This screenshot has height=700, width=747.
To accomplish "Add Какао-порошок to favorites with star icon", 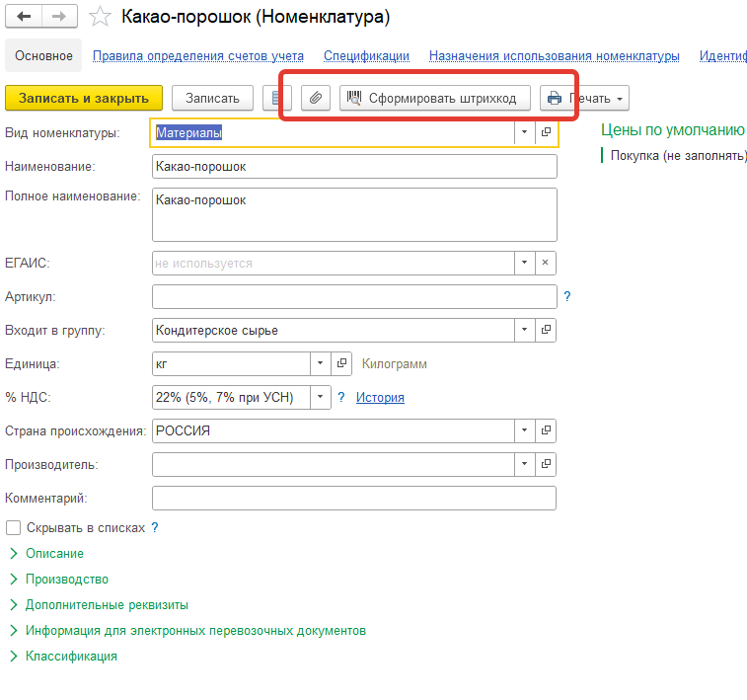I will [x=100, y=17].
